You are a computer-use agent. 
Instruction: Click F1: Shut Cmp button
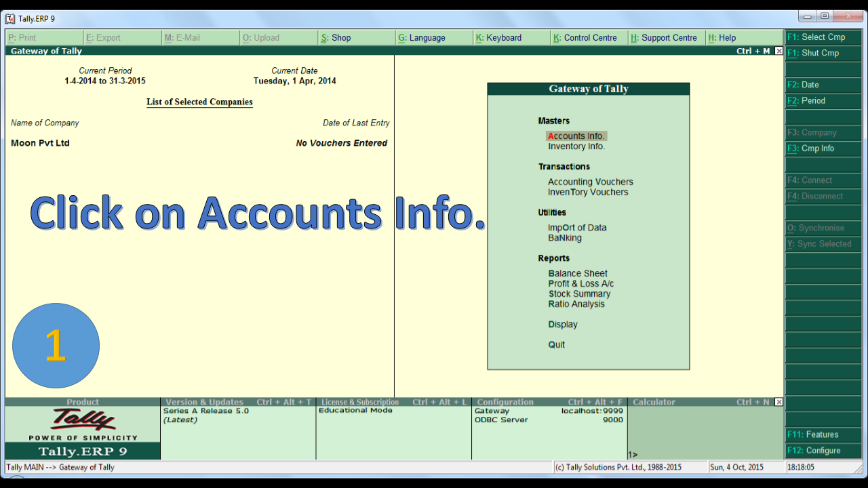[823, 53]
